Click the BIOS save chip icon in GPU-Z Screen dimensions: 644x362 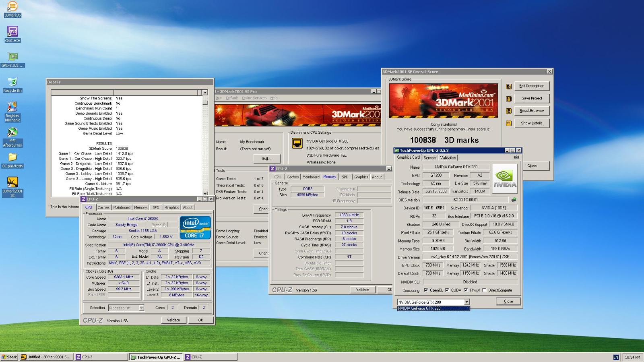(514, 200)
